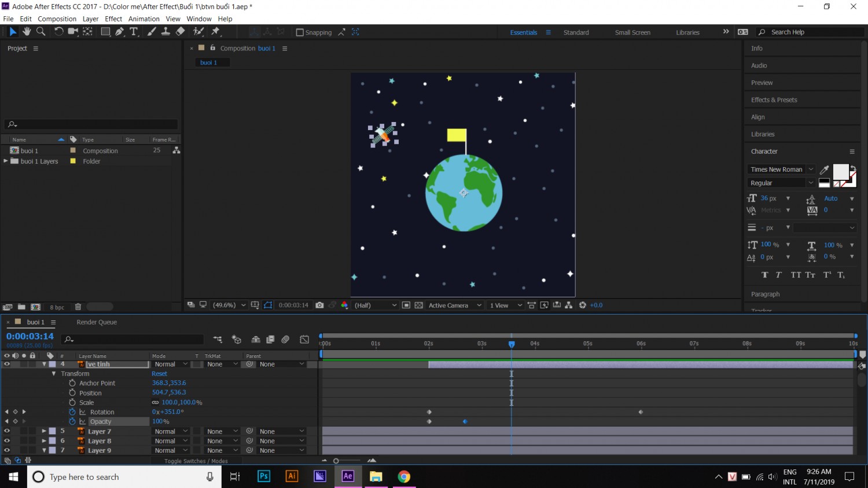Collapse the Transform property group
Image resolution: width=868 pixels, height=488 pixels.
pos(54,374)
